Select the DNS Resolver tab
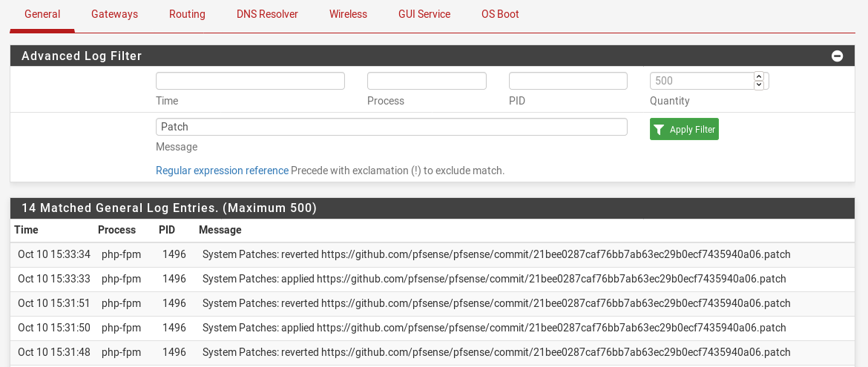Image resolution: width=868 pixels, height=367 pixels. (267, 14)
